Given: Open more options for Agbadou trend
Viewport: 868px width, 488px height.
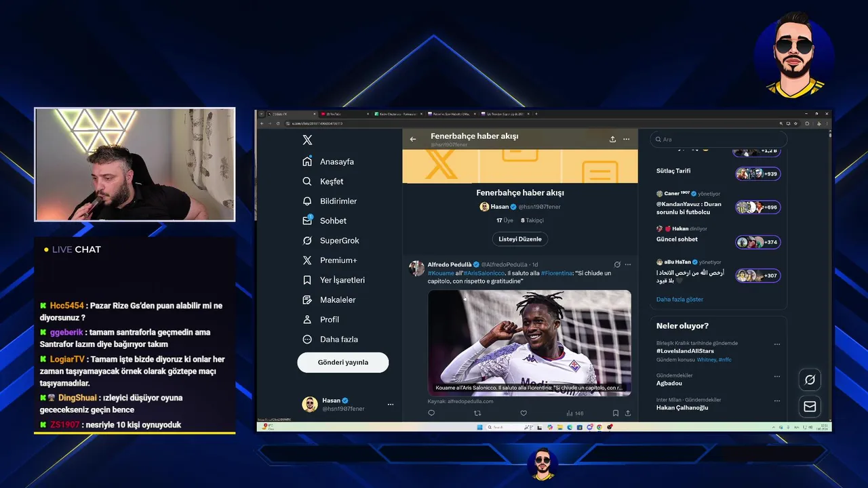Looking at the screenshot, I should tap(777, 375).
